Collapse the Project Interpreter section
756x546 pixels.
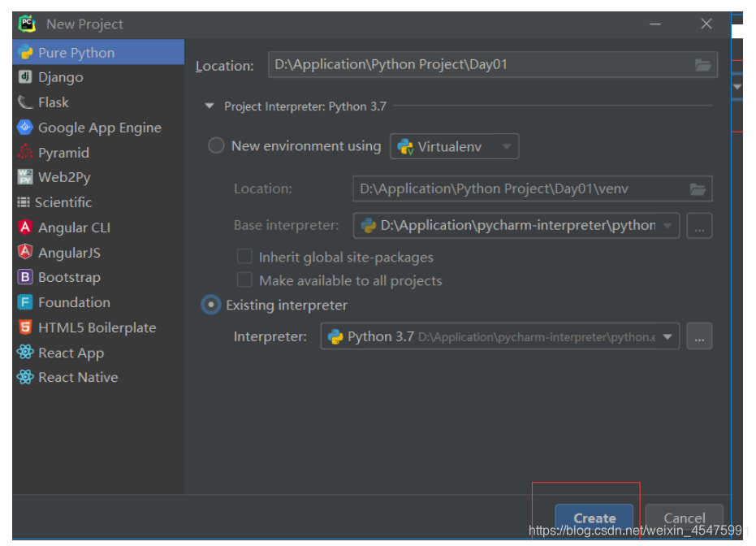click(210, 106)
